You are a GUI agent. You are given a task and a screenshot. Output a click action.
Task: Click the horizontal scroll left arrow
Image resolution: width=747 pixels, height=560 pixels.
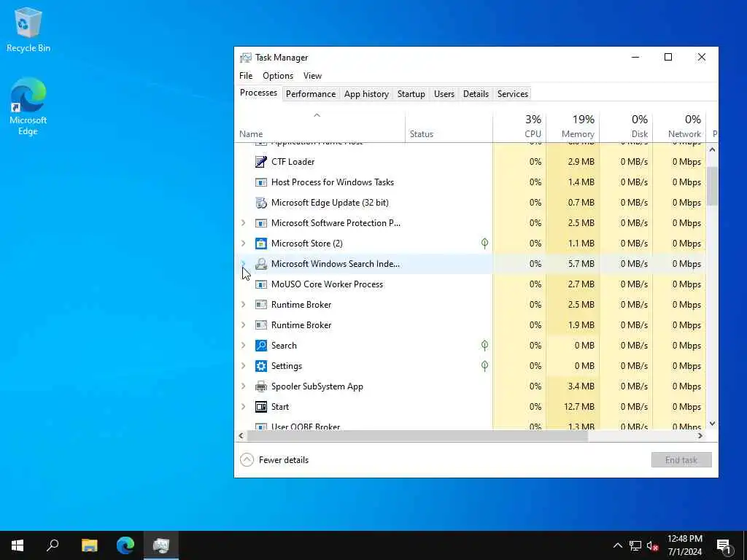241,436
